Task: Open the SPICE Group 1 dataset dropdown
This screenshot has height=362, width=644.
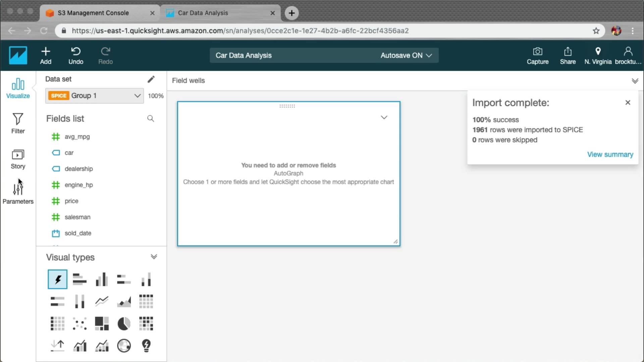Action: point(95,96)
